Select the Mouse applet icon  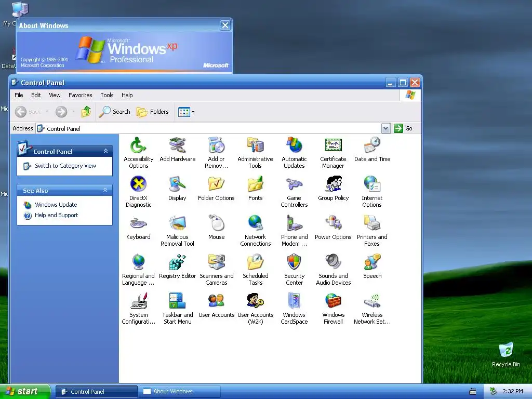point(217,223)
